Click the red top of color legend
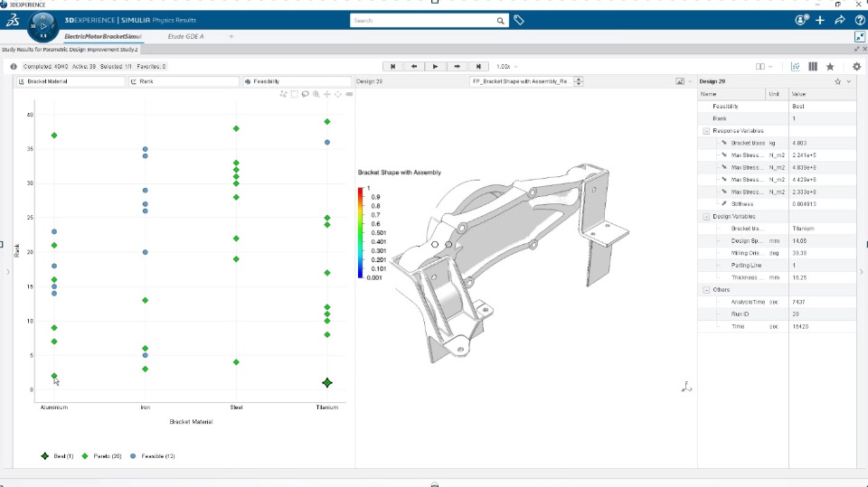 pyautogui.click(x=361, y=191)
